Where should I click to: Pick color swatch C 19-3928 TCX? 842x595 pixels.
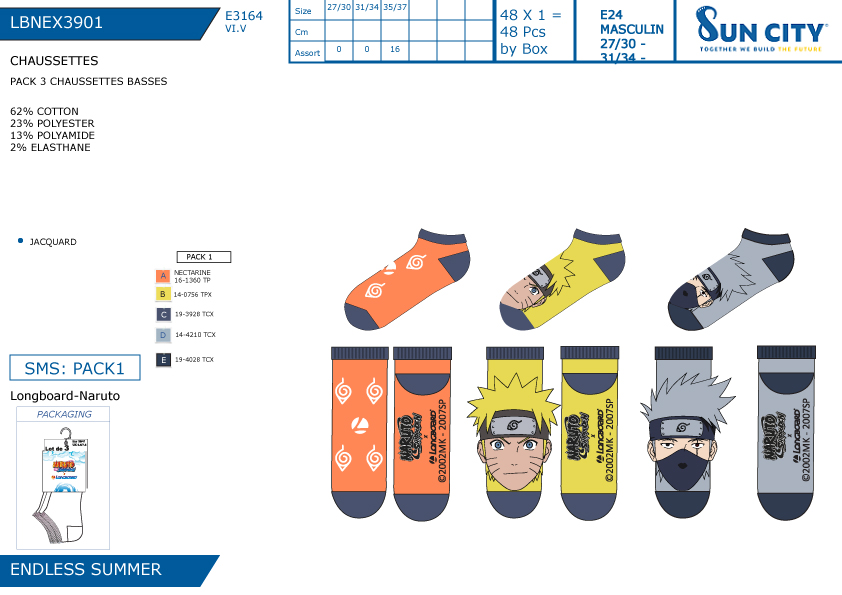pyautogui.click(x=163, y=315)
